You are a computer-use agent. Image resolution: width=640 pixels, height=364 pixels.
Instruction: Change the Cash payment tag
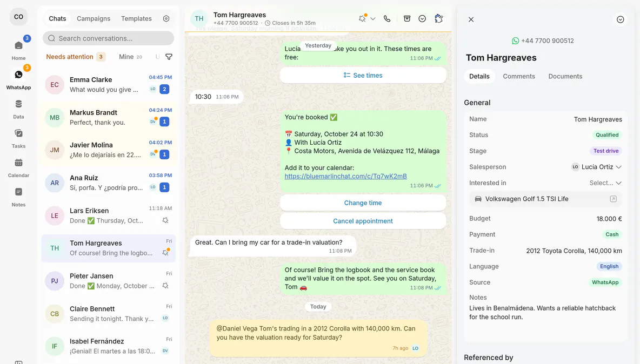click(612, 234)
